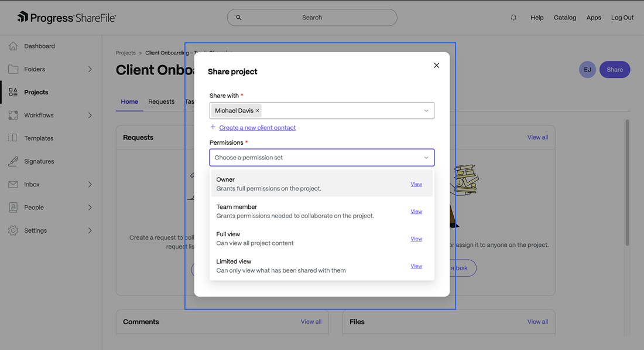Select the Folders icon in the sidebar
Viewport: 644px width, 350px height.
[x=13, y=69]
